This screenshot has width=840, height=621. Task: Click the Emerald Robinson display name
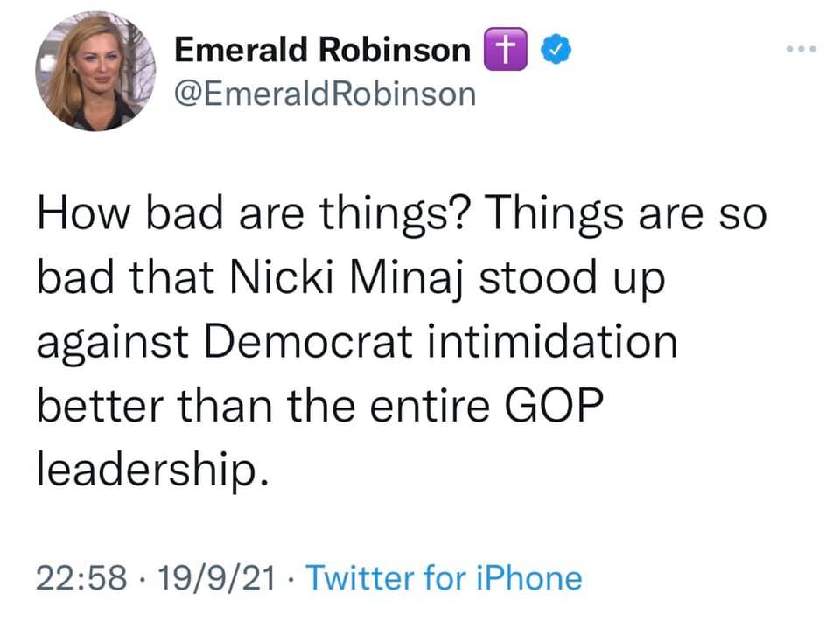[323, 51]
